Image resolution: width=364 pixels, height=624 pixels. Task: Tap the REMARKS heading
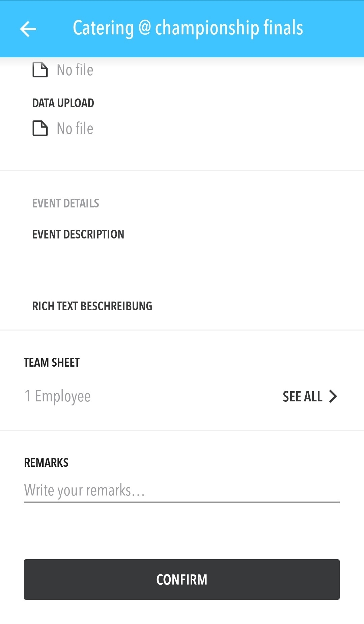46,463
